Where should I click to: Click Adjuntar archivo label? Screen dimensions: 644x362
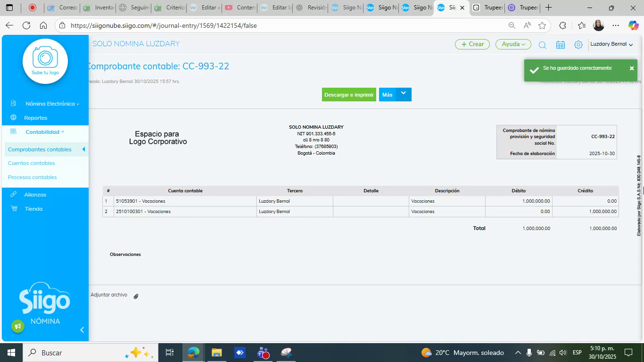pos(109,295)
